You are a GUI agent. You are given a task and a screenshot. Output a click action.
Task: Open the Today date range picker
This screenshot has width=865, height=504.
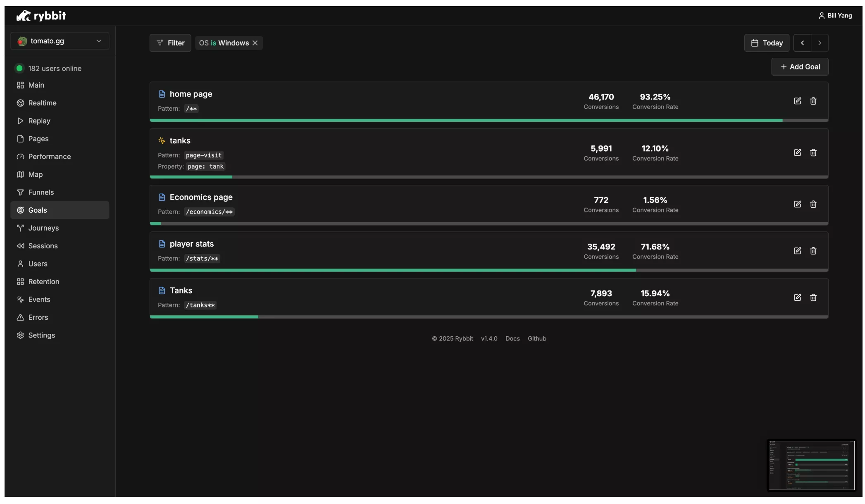pos(767,43)
